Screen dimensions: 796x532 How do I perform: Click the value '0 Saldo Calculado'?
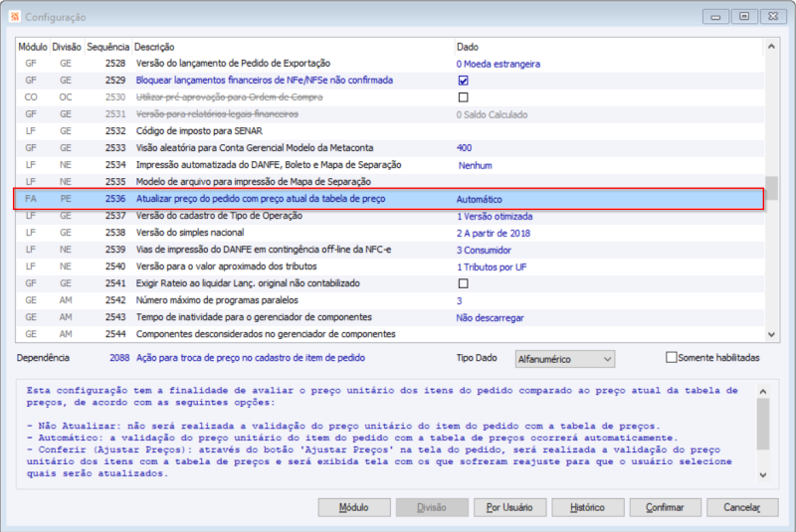tap(492, 114)
